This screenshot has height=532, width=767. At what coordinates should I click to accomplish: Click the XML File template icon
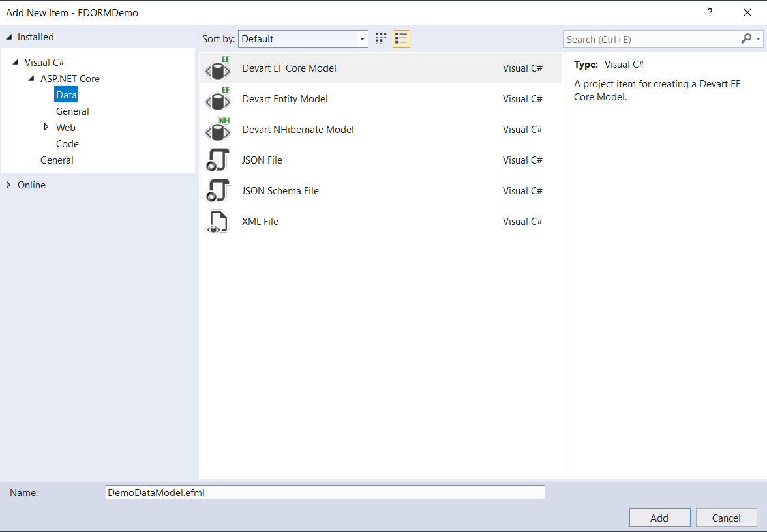pos(218,222)
